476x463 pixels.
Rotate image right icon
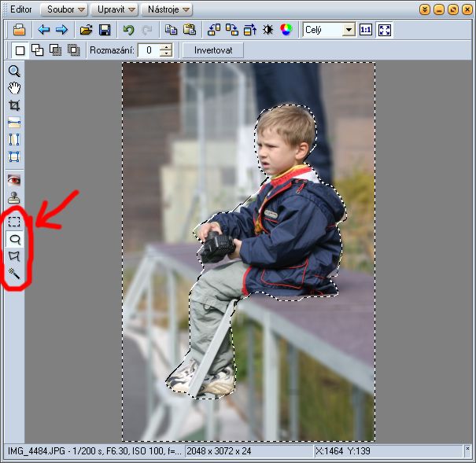pyautogui.click(x=232, y=30)
